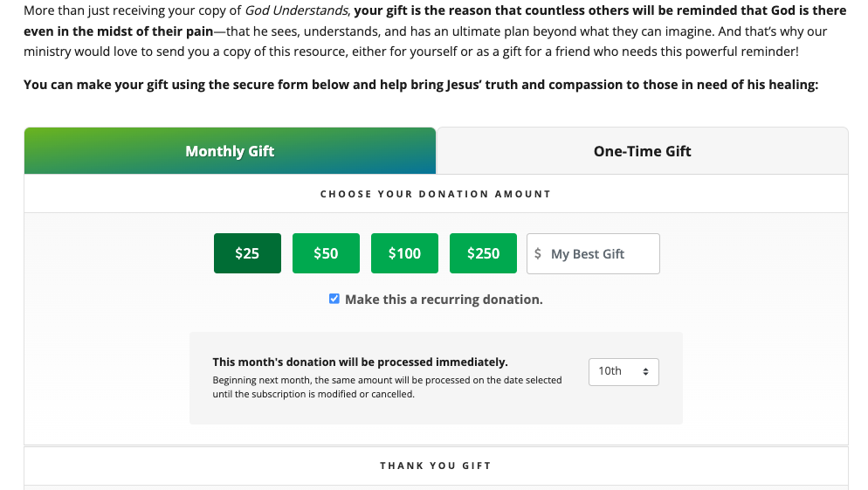Pick the $100 donation amount
868x490 pixels.
404,253
